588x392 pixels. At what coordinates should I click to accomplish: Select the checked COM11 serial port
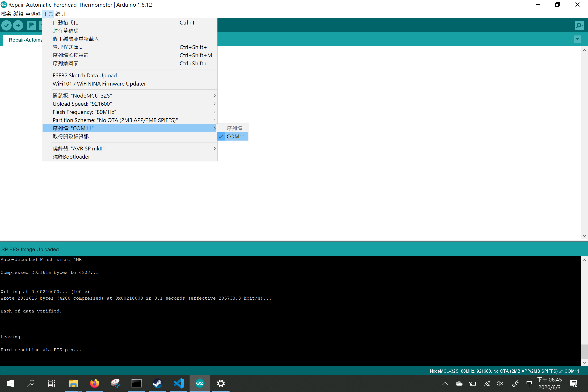point(232,136)
